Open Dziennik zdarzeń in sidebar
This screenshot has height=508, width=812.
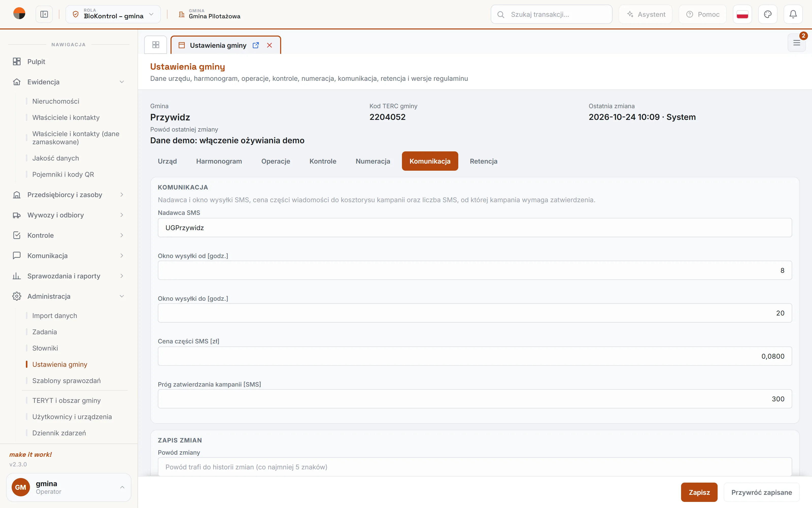[x=59, y=433]
